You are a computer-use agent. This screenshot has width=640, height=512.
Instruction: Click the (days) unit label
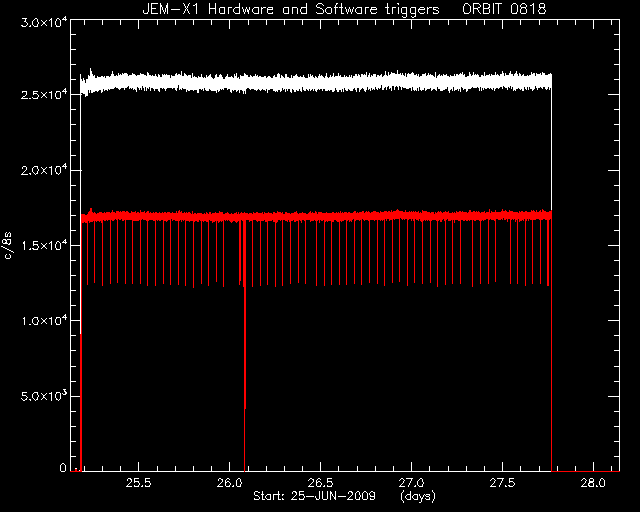click(418, 496)
